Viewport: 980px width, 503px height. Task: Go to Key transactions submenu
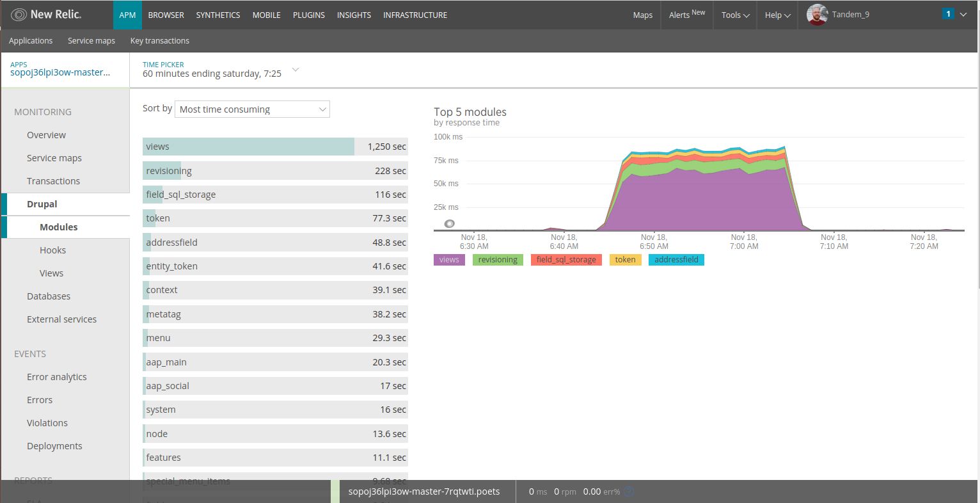(160, 41)
